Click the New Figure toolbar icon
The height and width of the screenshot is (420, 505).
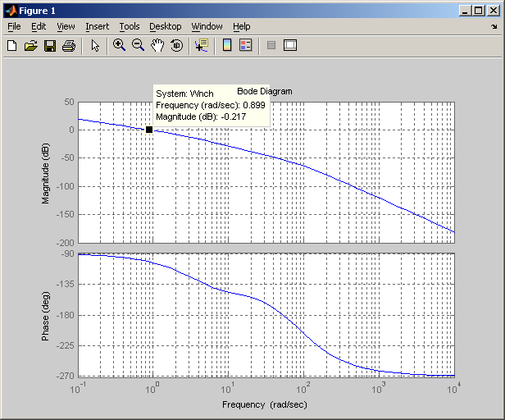click(11, 46)
